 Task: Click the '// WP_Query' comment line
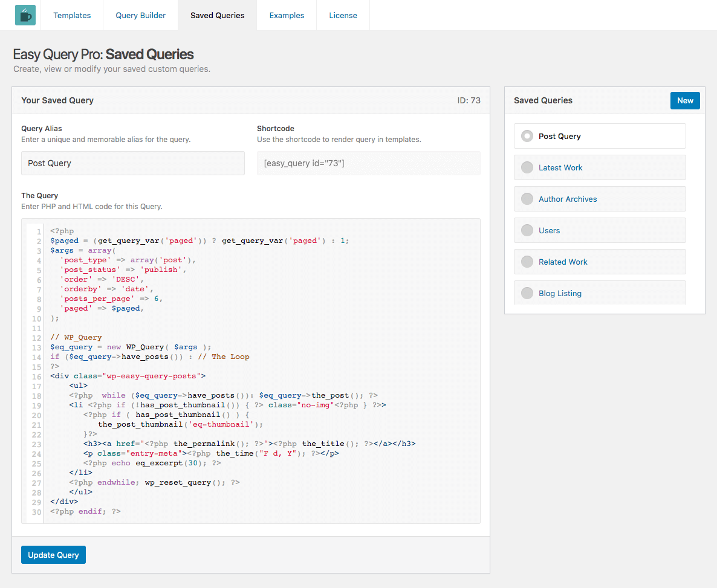[x=76, y=337]
